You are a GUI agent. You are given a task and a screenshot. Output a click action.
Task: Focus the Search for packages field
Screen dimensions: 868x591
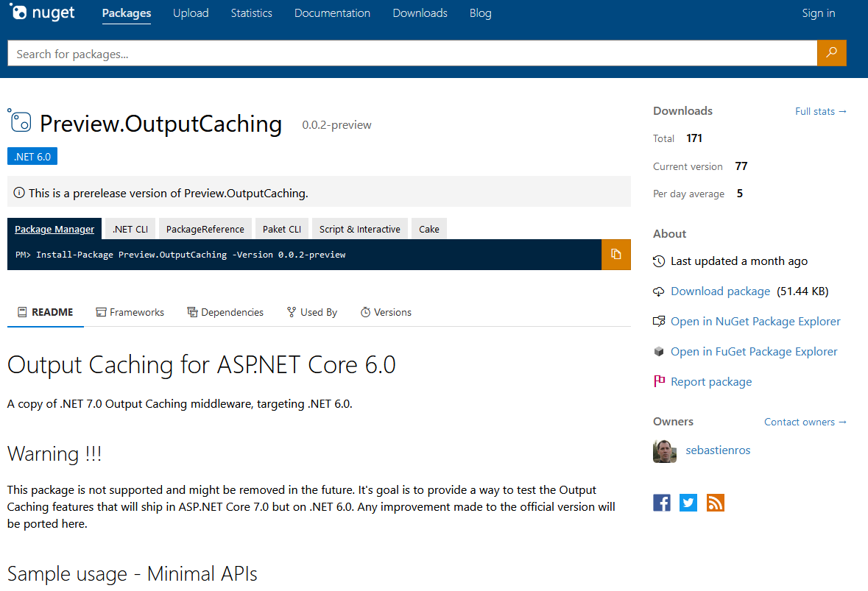pos(412,54)
